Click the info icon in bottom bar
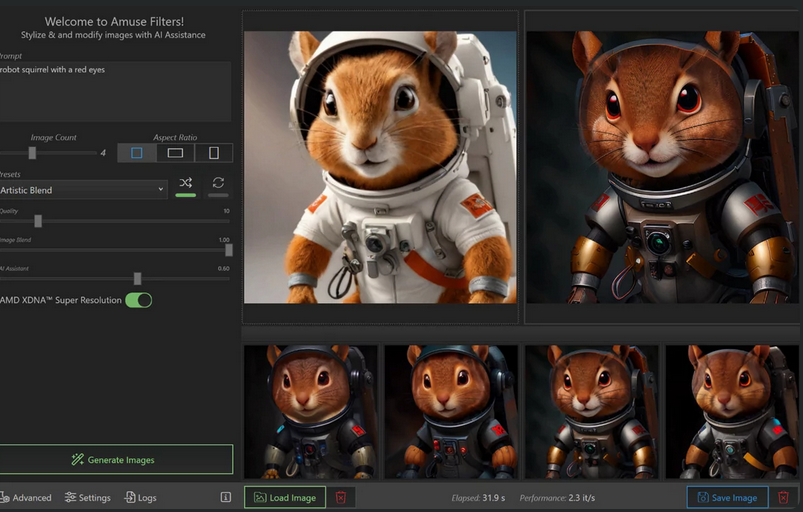This screenshot has height=512, width=803. click(x=225, y=497)
